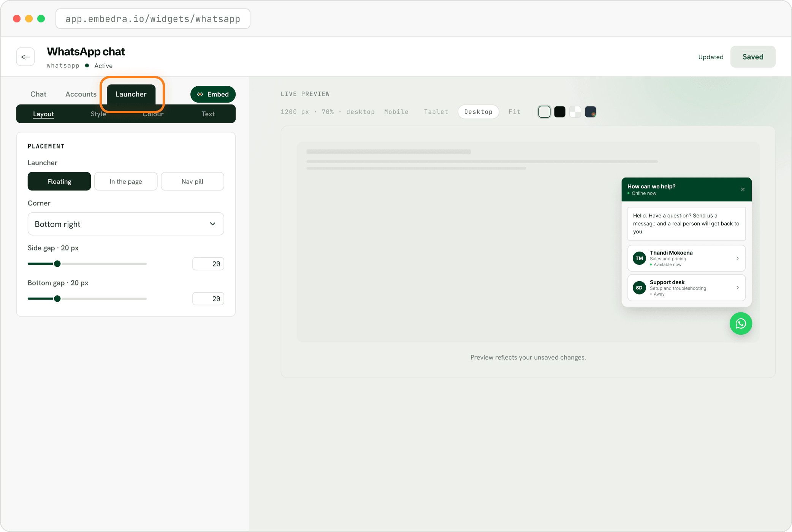Open the Corner dropdown

126,224
